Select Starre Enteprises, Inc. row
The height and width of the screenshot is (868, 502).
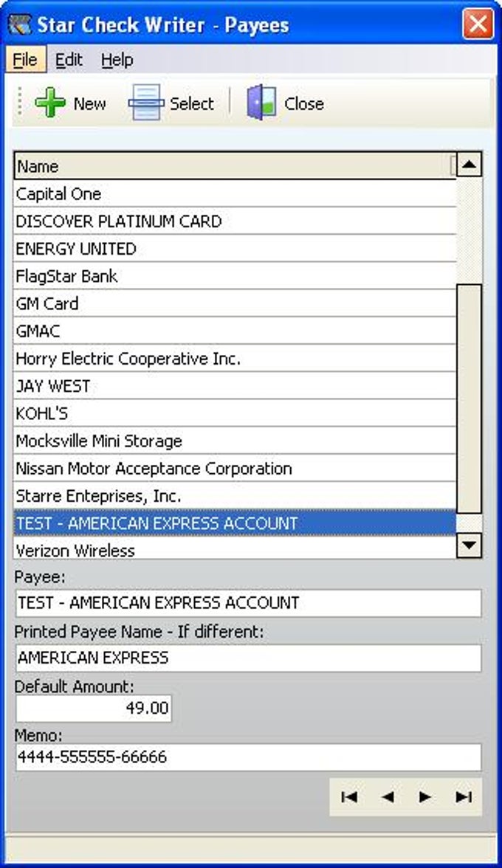235,495
